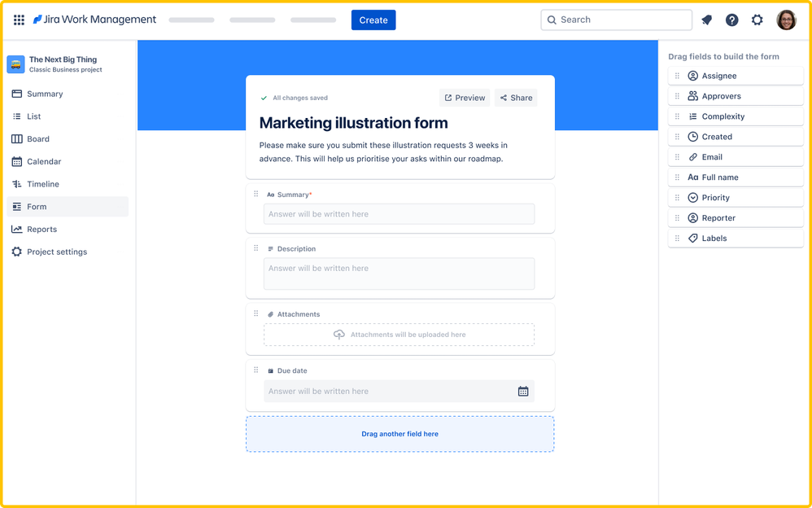Click the Marketing illustration form title

coord(354,123)
